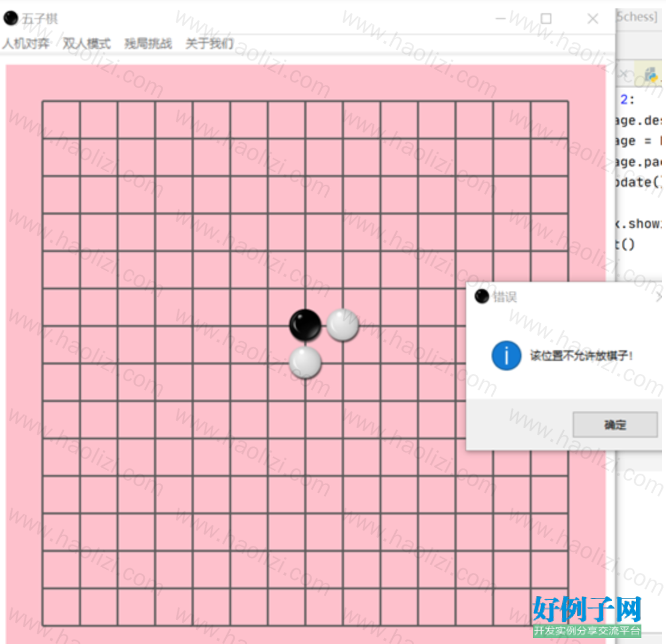Click the 5chess] title text in background window
666x644 pixels.
click(637, 17)
